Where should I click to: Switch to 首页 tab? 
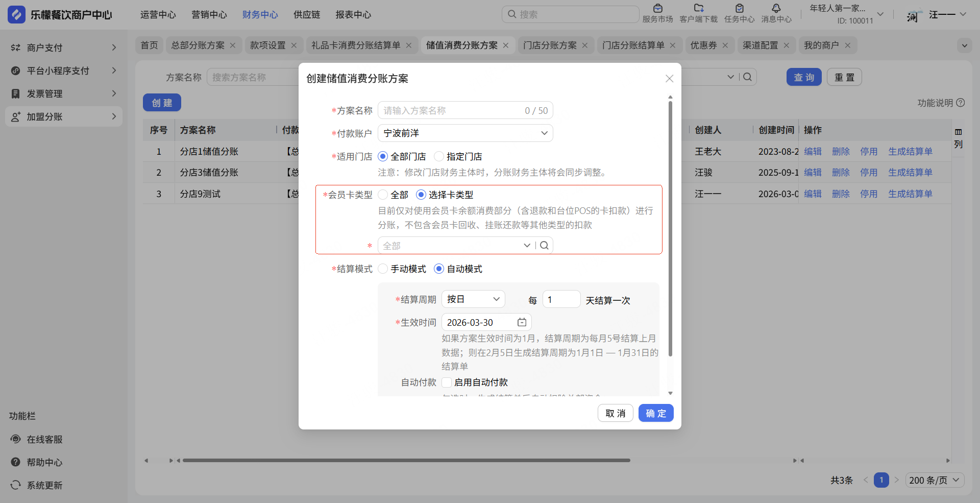coord(150,45)
